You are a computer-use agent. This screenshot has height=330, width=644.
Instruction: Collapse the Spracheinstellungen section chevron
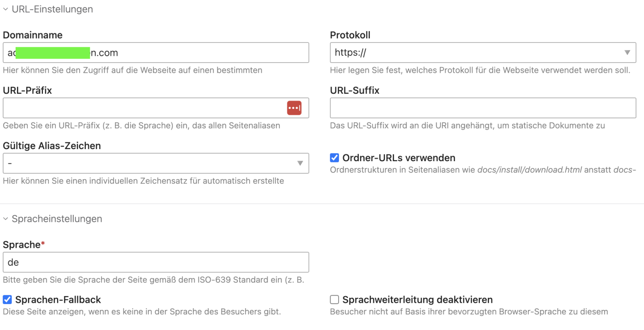5,219
